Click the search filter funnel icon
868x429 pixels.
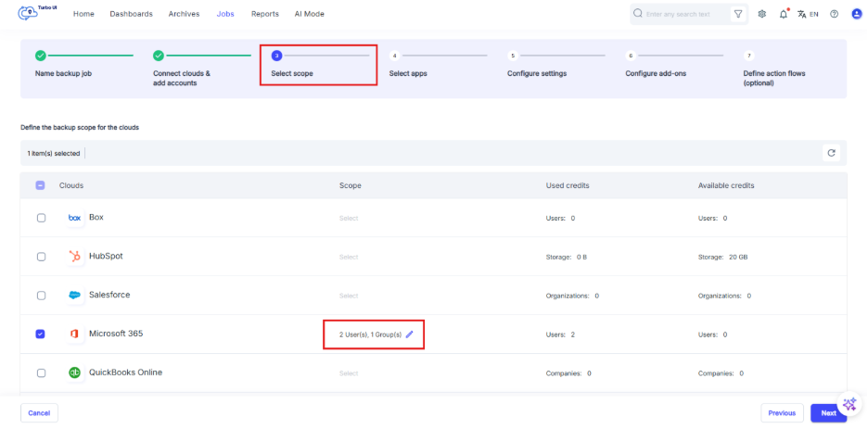[x=738, y=14]
